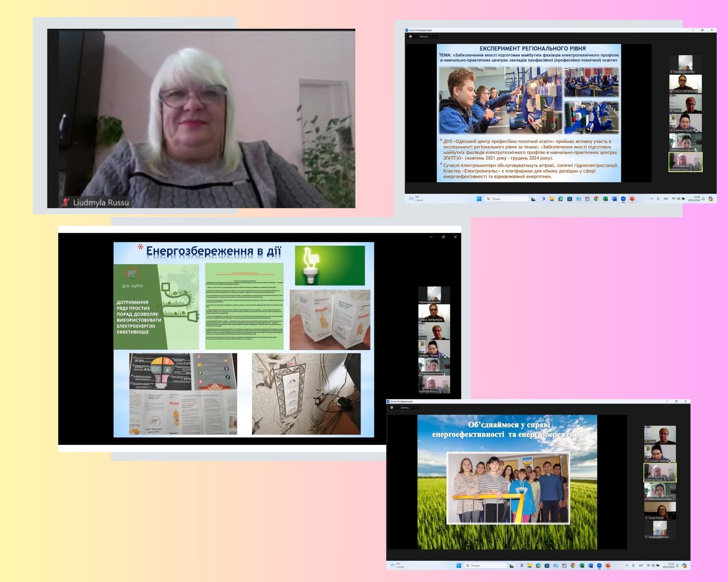
Task: Open Excel in upper window's taskbar
Action: [x=605, y=199]
